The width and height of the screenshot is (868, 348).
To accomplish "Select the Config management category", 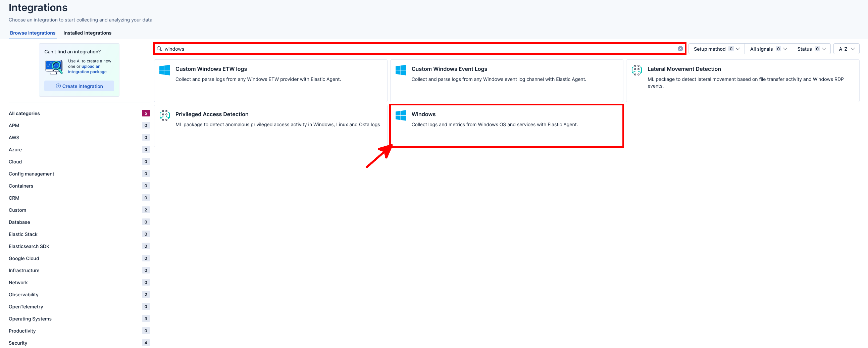I will [x=79, y=174].
